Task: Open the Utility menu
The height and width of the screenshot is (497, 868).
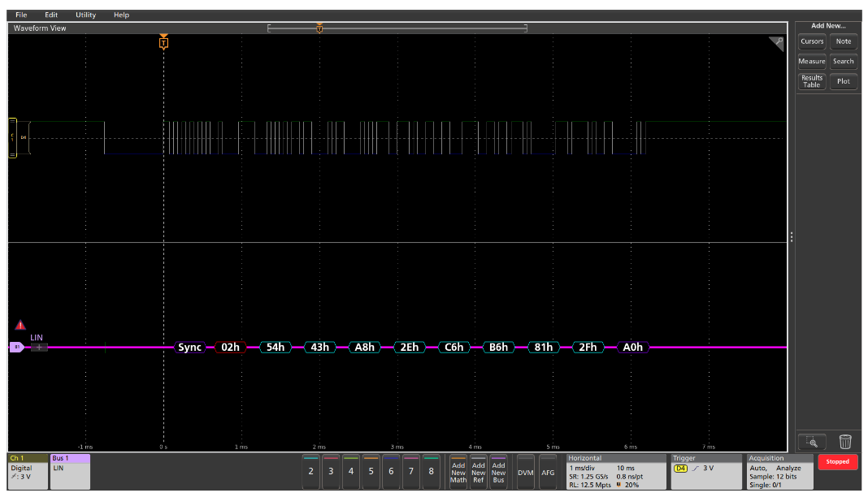Action: [x=85, y=14]
